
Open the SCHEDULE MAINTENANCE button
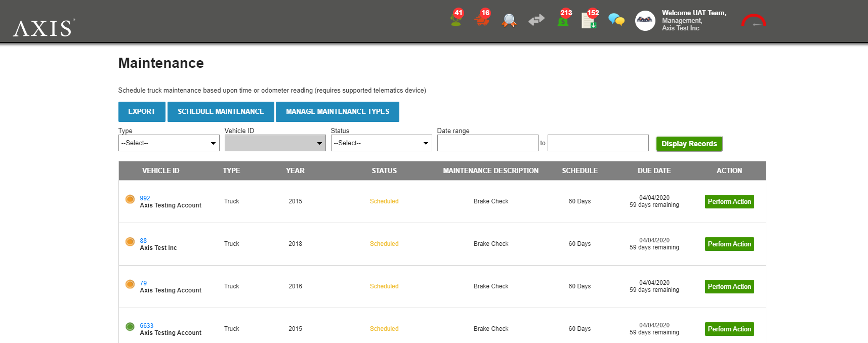tap(221, 112)
